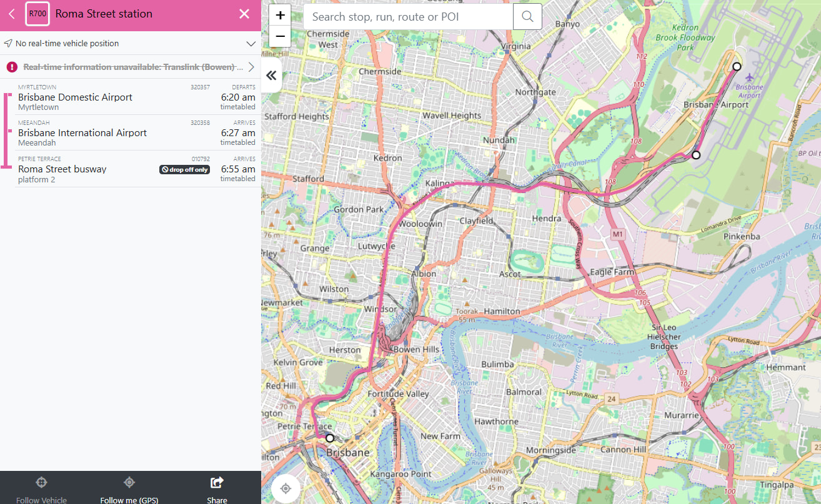Toggle Follow me (GPS)
This screenshot has width=821, height=504.
129,490
